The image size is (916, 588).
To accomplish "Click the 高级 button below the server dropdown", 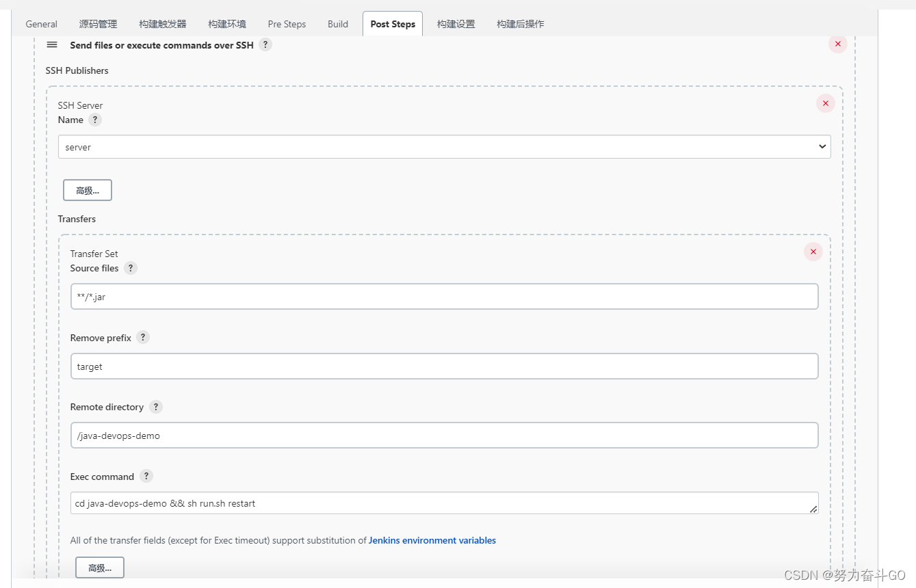I will tap(87, 190).
